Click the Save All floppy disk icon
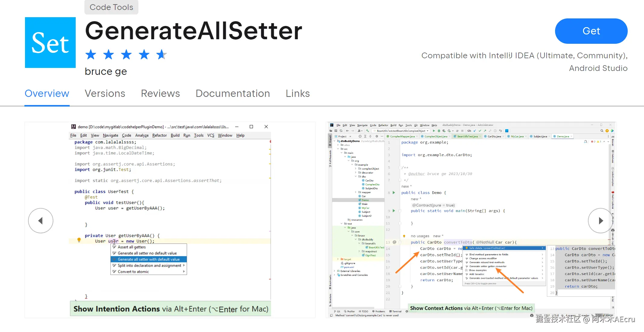644x332 pixels. [x=336, y=131]
